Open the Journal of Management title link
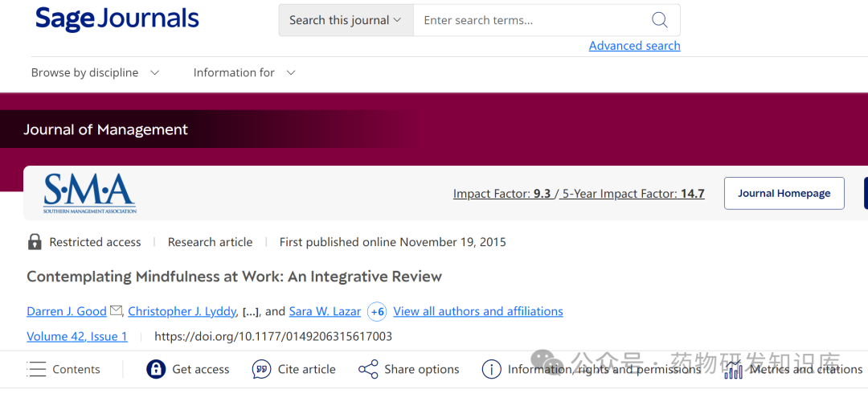Screen dimensions: 868x398 click(106, 129)
